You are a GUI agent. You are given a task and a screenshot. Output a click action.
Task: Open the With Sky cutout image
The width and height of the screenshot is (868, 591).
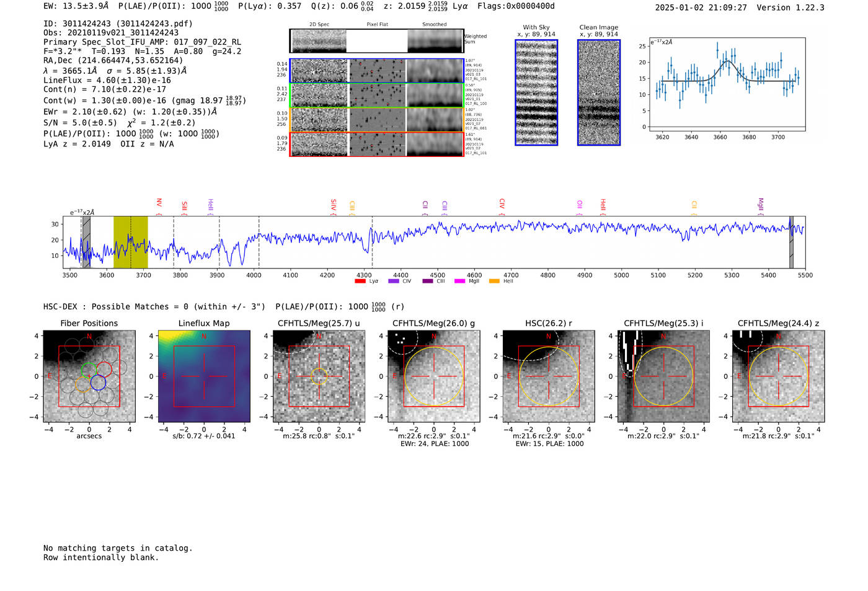coord(536,92)
